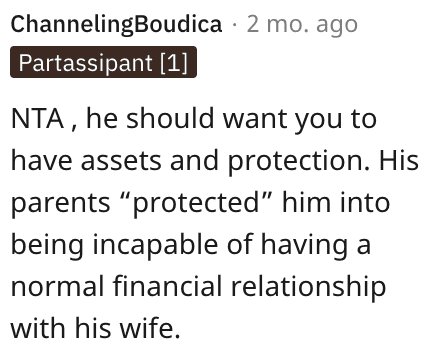The height and width of the screenshot is (360, 434).
Task: Click the word "incapable" in the comment body
Action: point(155,247)
